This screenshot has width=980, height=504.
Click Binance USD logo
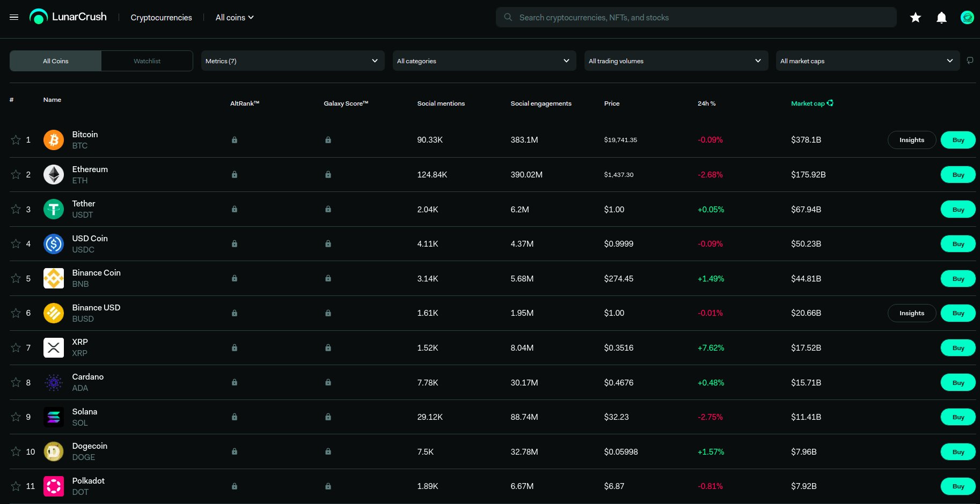coord(54,313)
